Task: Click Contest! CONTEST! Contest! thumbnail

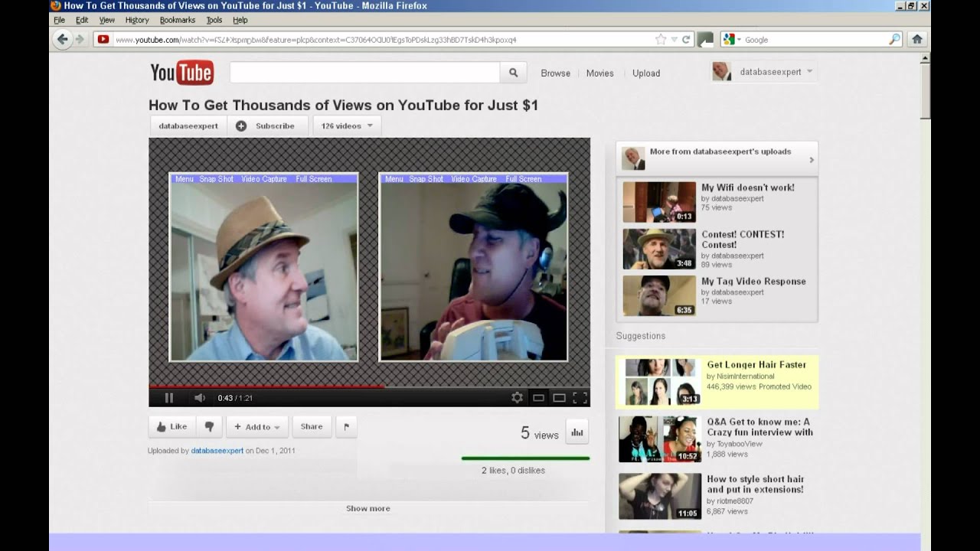Action: 659,249
